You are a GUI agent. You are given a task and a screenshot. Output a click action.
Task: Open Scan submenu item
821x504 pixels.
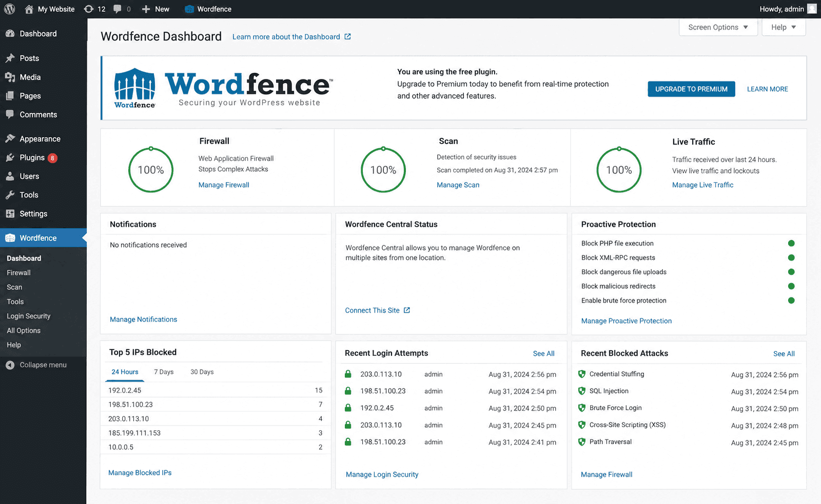click(14, 287)
